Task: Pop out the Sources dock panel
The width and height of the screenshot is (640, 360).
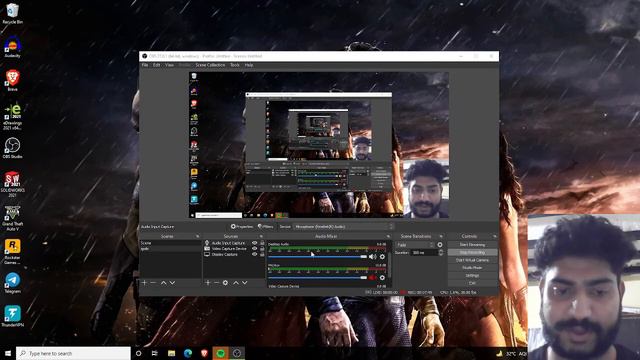Action: click(261, 236)
